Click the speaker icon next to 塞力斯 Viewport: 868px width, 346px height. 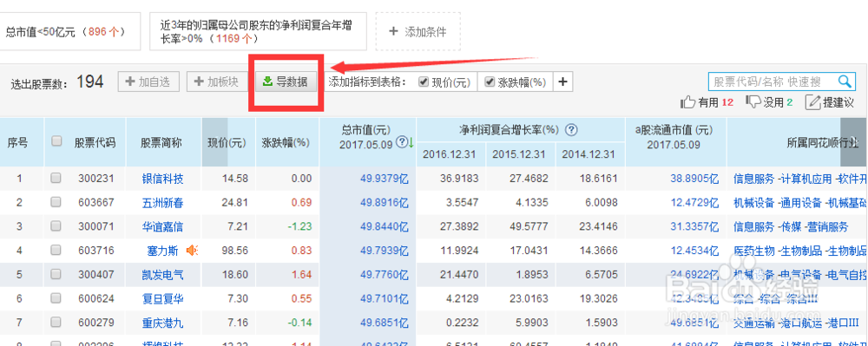point(192,251)
